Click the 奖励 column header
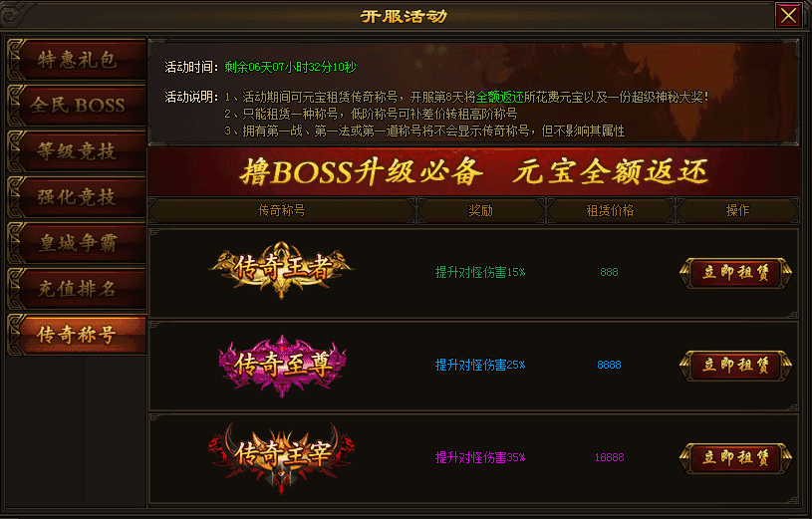The width and height of the screenshot is (812, 519). coord(480,210)
